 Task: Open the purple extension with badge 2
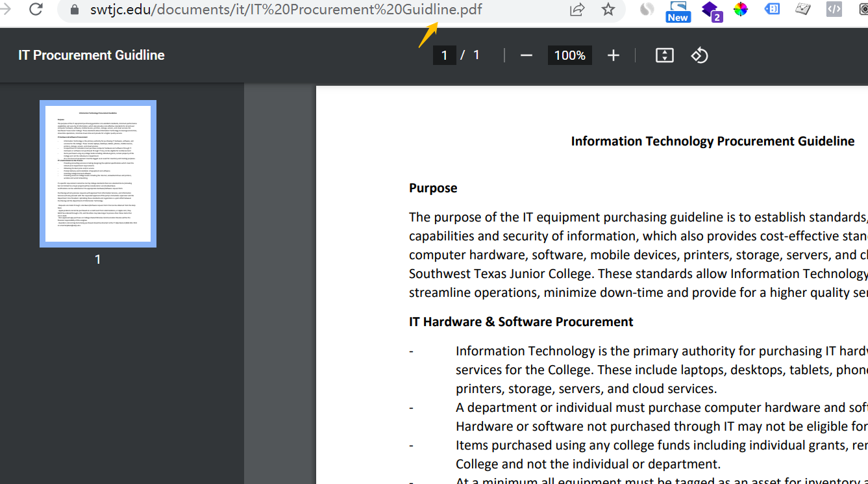point(712,10)
